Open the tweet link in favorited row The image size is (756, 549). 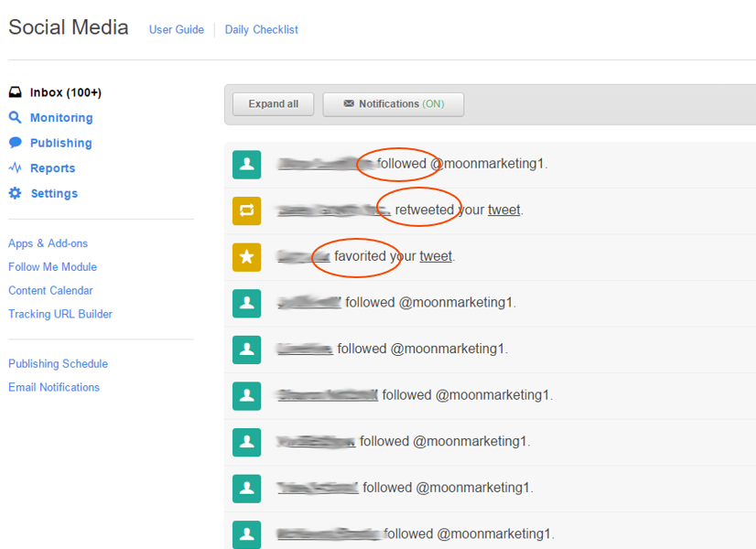(436, 256)
